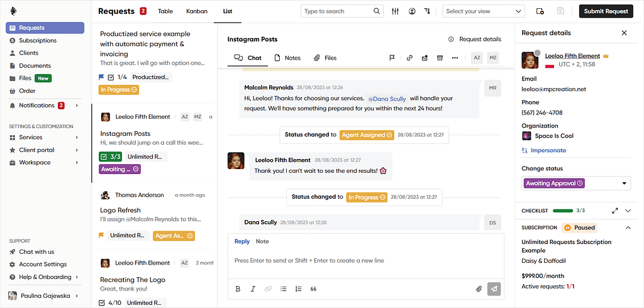The height and width of the screenshot is (308, 644).
Task: Insert a blockquote in reply
Action: pyautogui.click(x=313, y=289)
